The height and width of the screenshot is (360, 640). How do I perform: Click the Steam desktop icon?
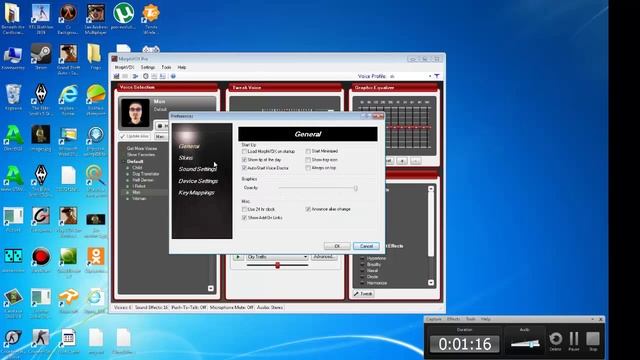(x=41, y=56)
